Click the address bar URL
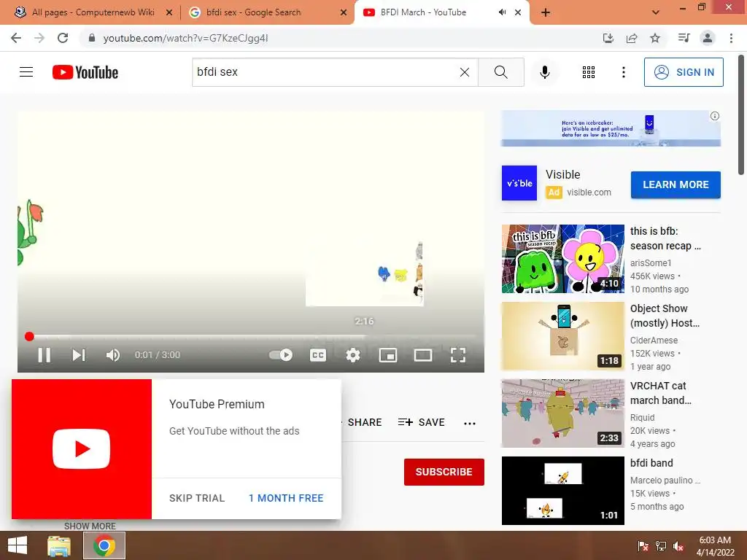Image resolution: width=747 pixels, height=560 pixels. coord(186,38)
